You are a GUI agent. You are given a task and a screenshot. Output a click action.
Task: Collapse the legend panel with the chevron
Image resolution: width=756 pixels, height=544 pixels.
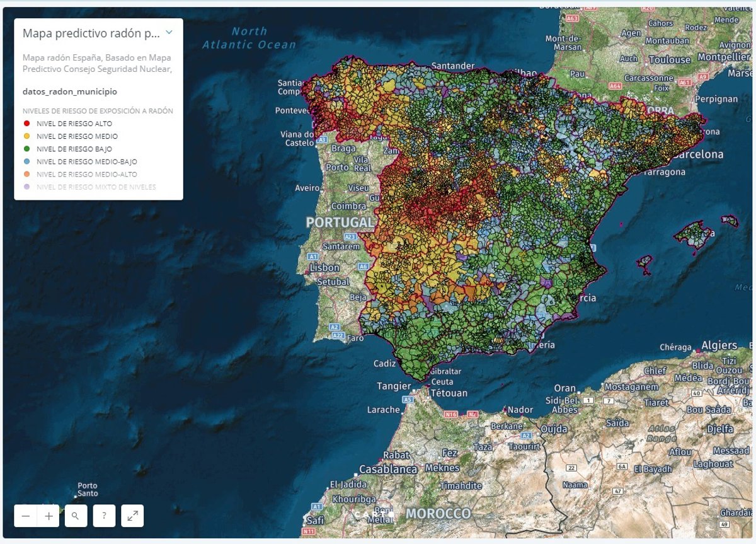169,32
